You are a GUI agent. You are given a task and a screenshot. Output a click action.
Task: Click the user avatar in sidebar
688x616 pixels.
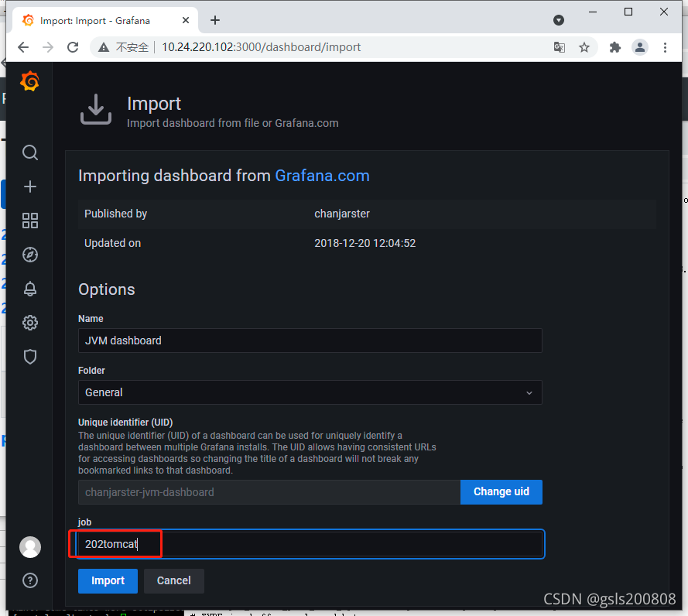(x=30, y=547)
